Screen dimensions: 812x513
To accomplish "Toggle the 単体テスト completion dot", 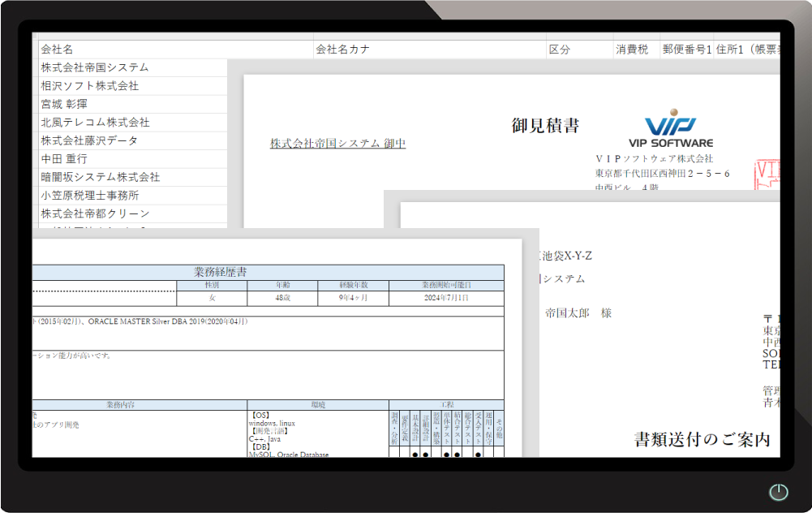I will (447, 455).
